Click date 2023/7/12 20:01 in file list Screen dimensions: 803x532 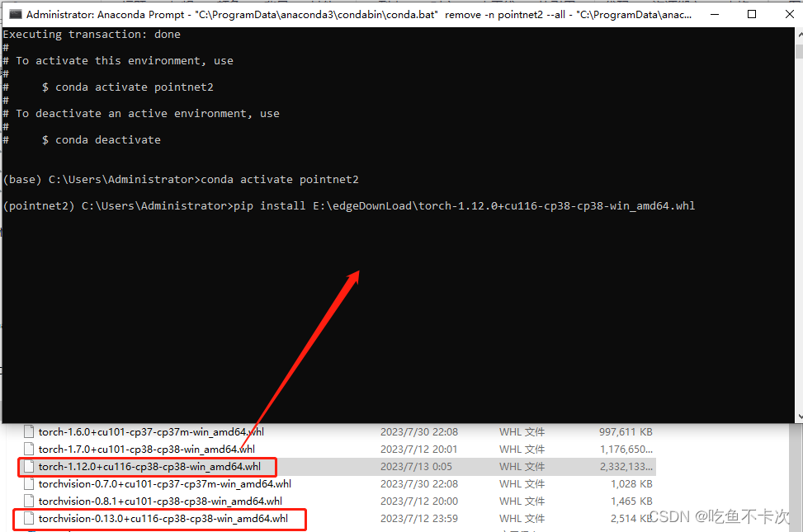coord(419,449)
